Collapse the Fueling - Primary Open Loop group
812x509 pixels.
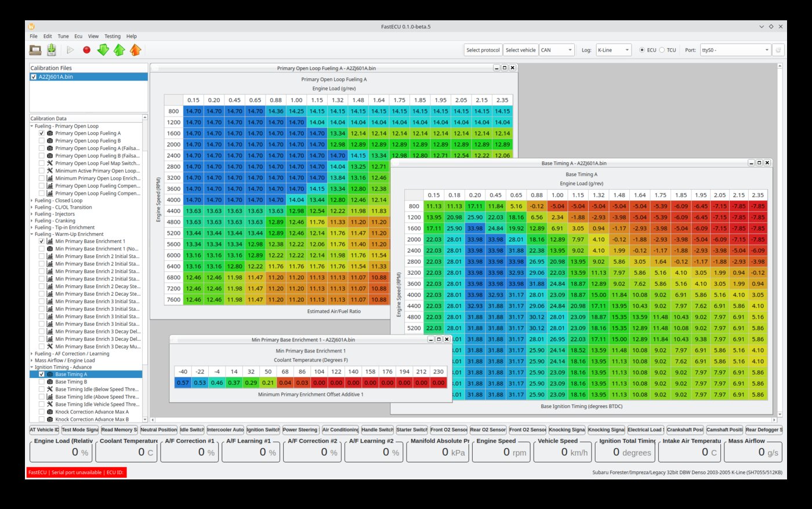pyautogui.click(x=32, y=126)
